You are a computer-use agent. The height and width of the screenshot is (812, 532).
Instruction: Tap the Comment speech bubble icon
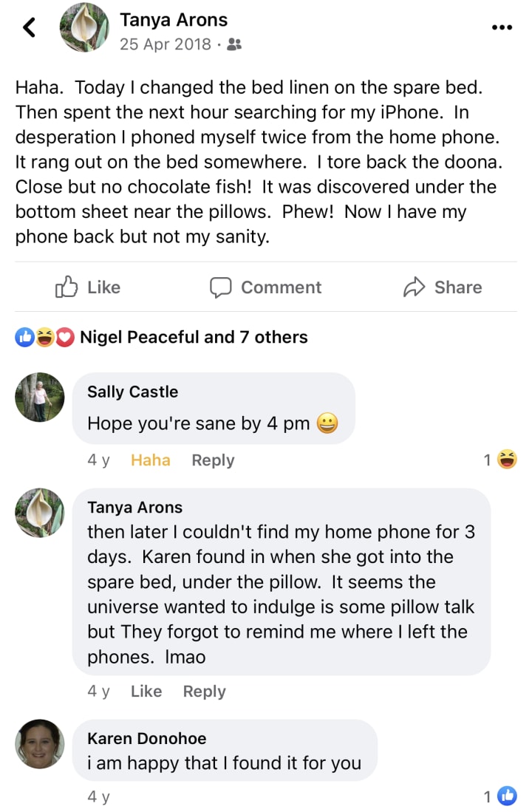[221, 287]
